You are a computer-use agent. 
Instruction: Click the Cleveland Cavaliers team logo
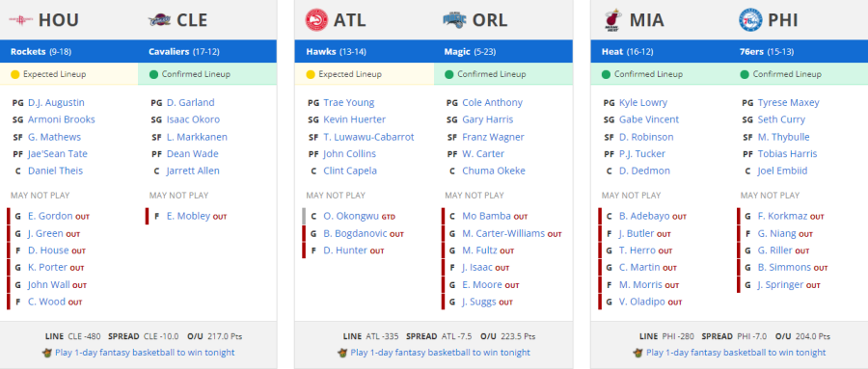(159, 20)
